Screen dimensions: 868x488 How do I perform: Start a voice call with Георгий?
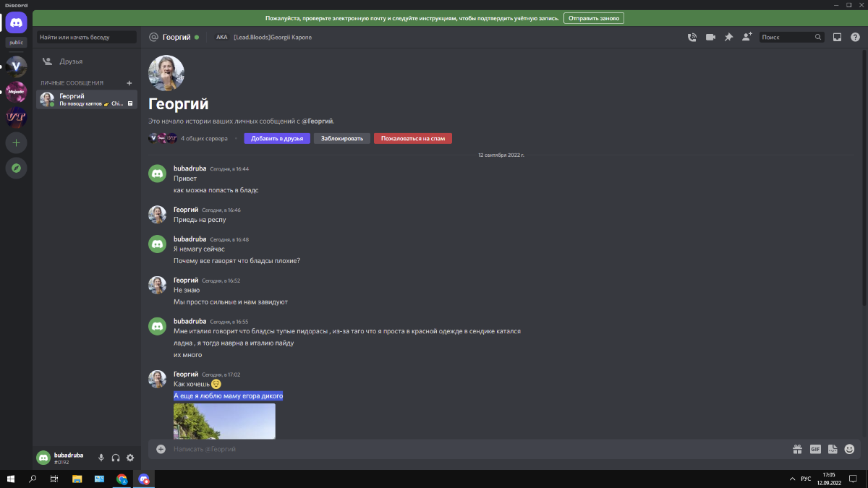click(x=692, y=37)
